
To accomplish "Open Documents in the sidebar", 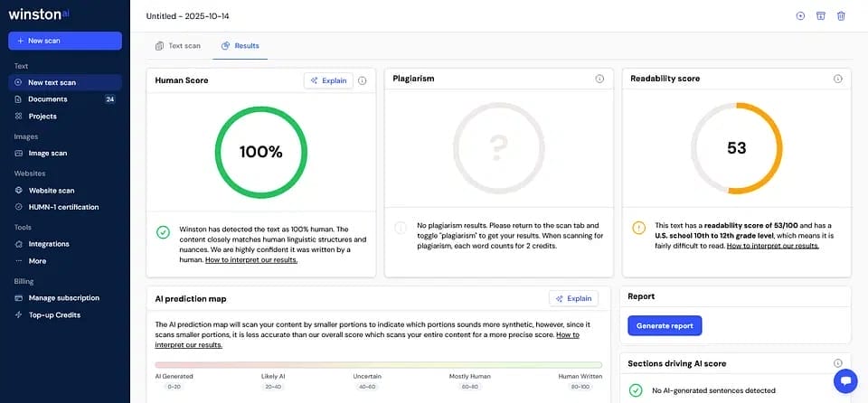I will tap(47, 99).
